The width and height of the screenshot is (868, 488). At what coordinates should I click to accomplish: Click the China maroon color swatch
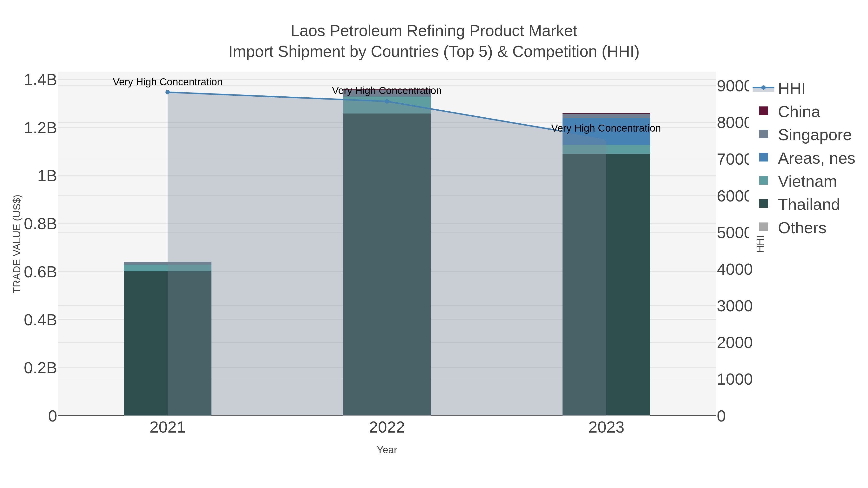(764, 111)
